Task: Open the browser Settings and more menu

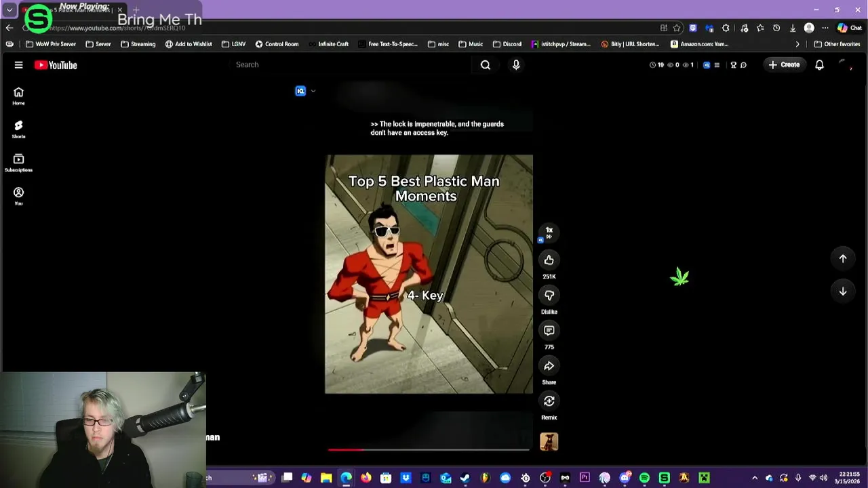Action: click(x=825, y=28)
